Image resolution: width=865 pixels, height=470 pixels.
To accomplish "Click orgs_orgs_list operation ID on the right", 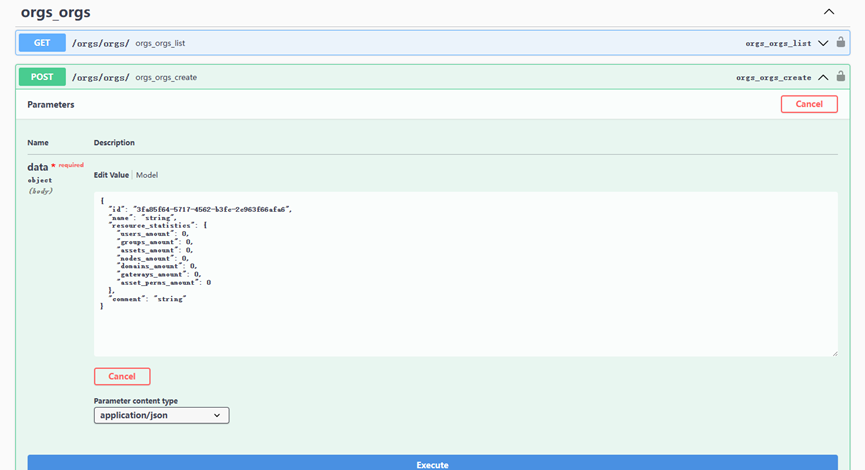I will click(x=779, y=43).
